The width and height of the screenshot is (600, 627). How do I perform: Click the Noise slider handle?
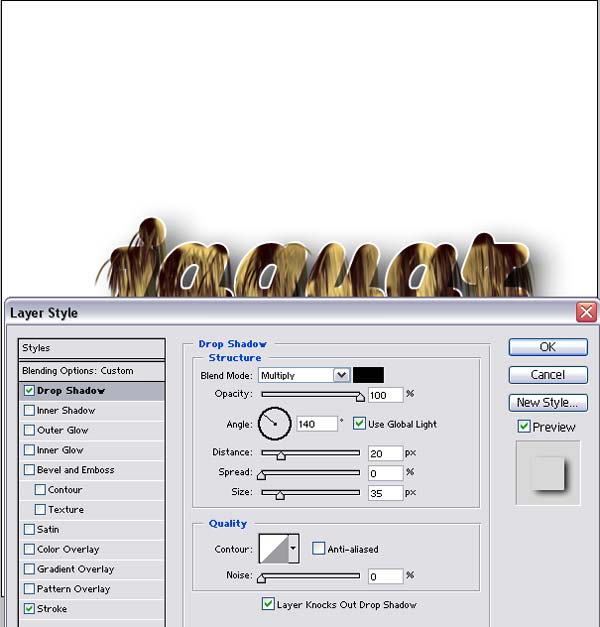[262, 579]
